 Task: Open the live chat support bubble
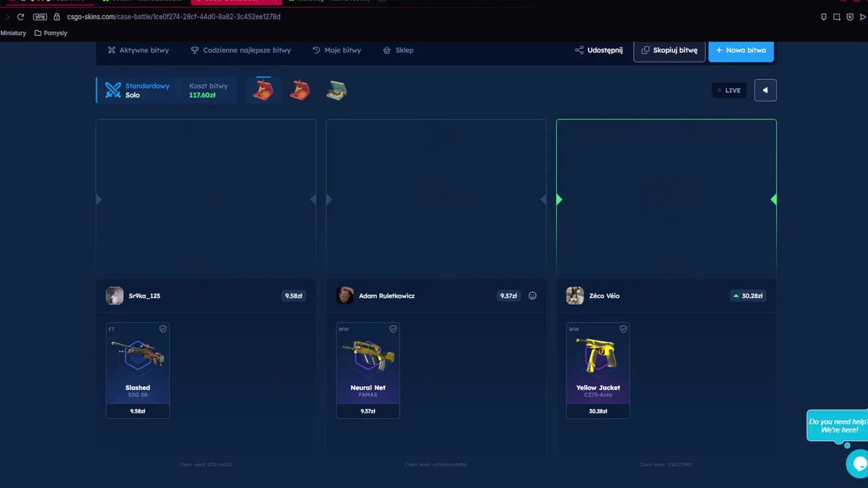coord(859,464)
